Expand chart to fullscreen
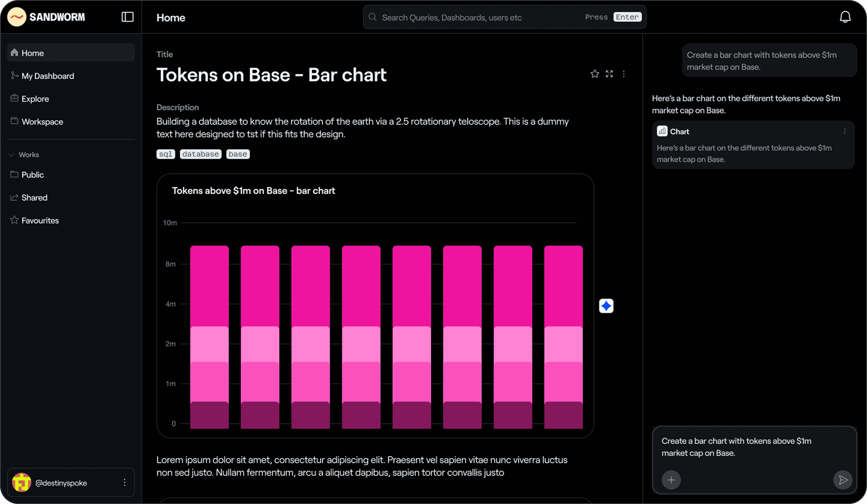 (x=609, y=74)
